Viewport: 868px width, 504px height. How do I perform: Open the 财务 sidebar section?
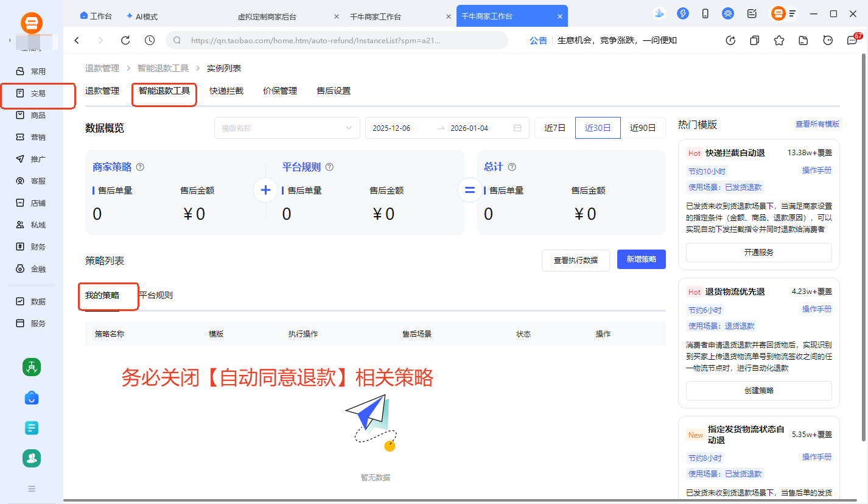click(x=31, y=247)
